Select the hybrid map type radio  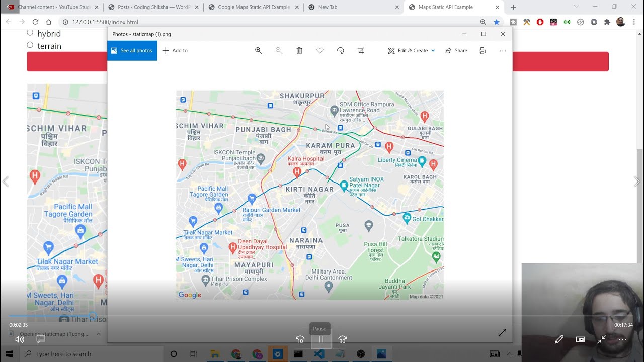pyautogui.click(x=30, y=33)
